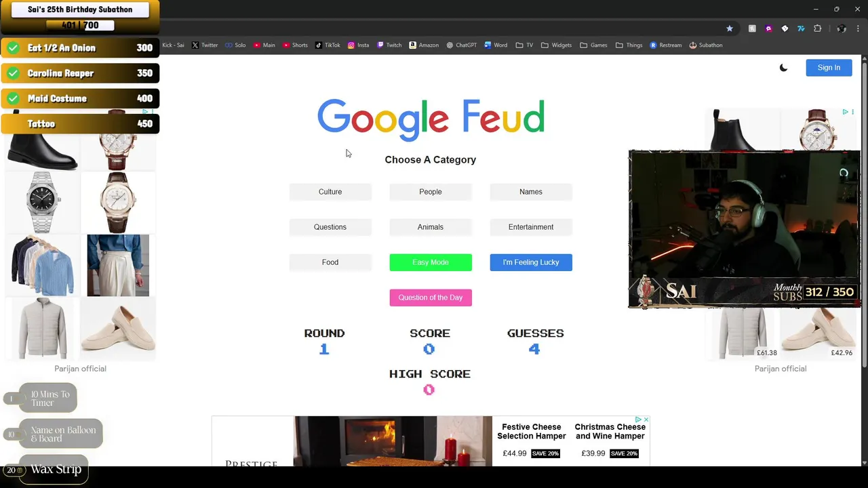Open the Twitter bookmark

pyautogui.click(x=205, y=45)
